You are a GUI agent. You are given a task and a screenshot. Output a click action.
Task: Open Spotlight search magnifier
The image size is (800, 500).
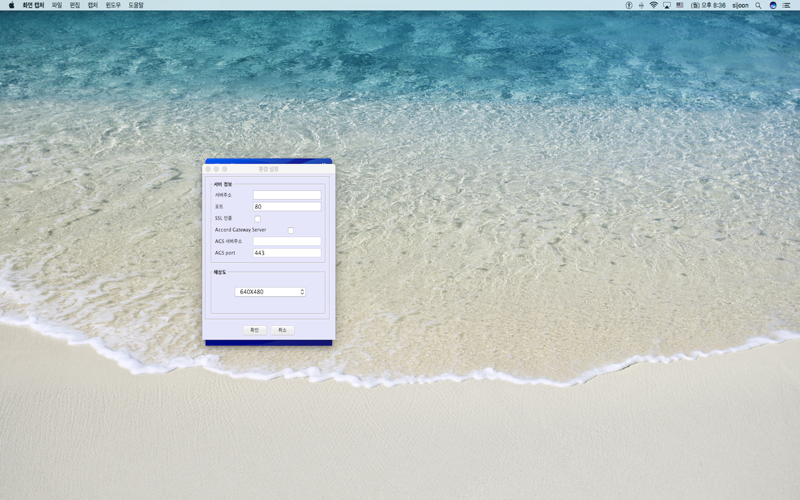(758, 5)
